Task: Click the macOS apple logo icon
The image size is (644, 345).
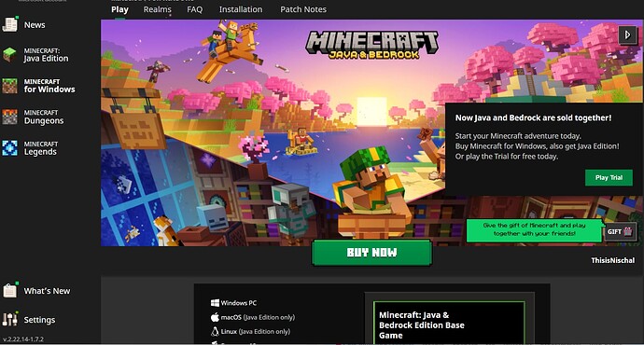Action: [x=215, y=317]
